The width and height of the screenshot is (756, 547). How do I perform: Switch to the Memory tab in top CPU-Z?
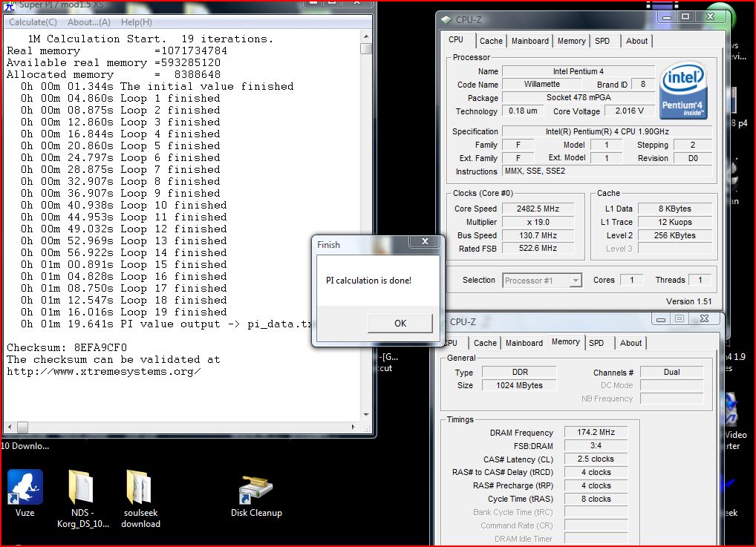point(571,41)
